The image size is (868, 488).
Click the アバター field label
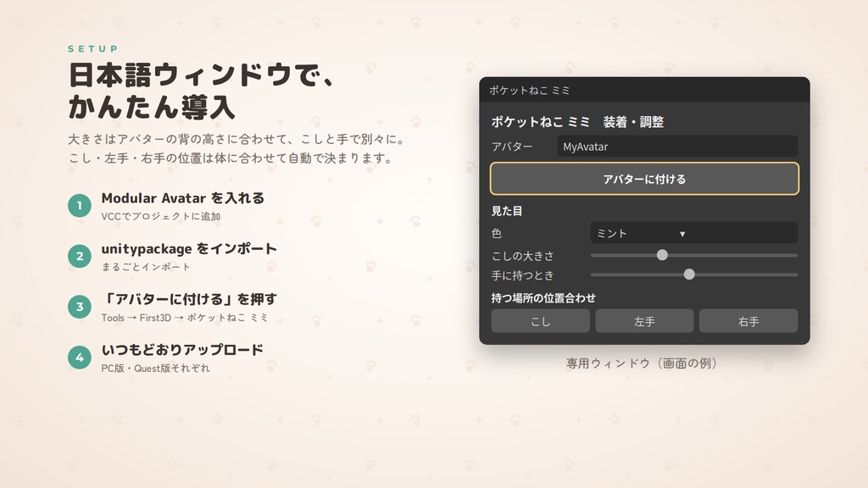[x=512, y=147]
